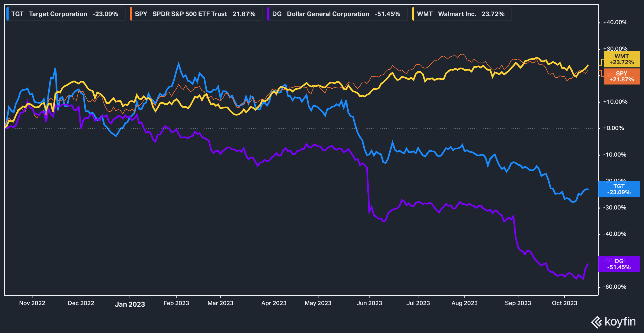The image size is (644, 333).
Task: Click the koyfin logo
Action: click(613, 322)
